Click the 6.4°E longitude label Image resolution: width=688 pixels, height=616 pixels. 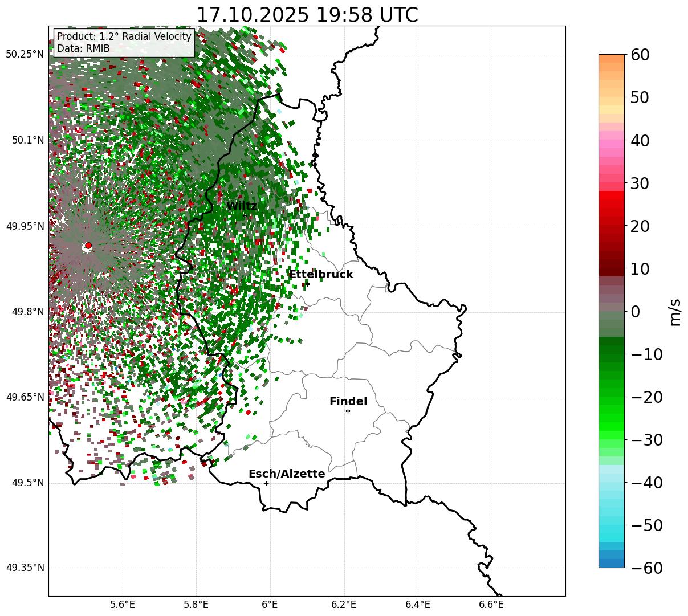(417, 604)
